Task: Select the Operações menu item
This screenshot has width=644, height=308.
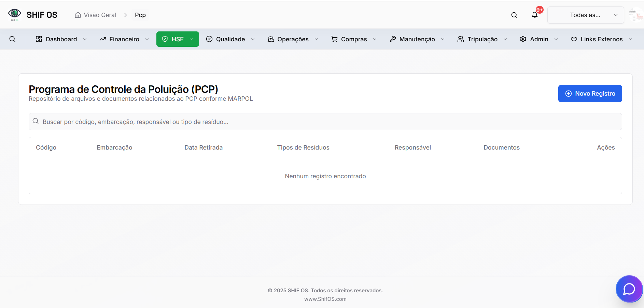Action: coord(293,39)
